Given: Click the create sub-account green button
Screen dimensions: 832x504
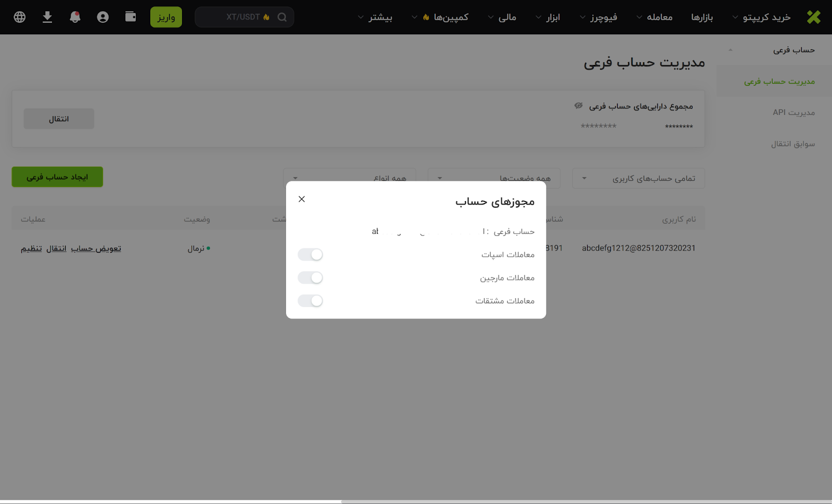Looking at the screenshot, I should pyautogui.click(x=57, y=177).
